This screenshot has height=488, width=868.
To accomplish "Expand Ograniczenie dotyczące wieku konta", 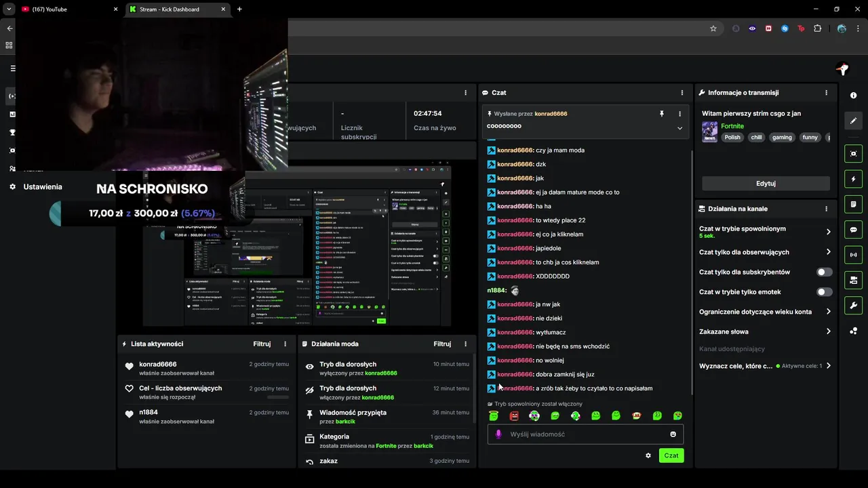I will [x=828, y=312].
